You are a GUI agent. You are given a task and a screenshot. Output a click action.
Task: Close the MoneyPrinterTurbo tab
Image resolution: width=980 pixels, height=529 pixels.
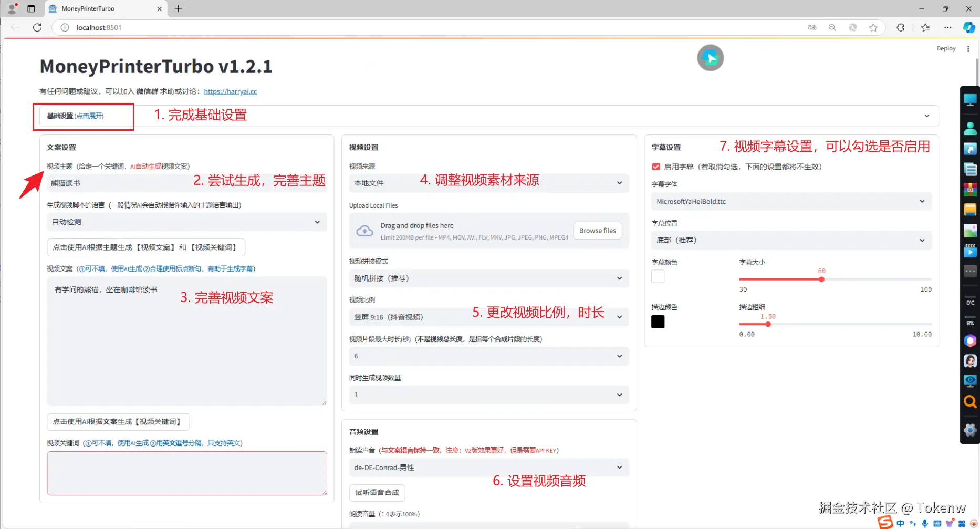pos(160,8)
